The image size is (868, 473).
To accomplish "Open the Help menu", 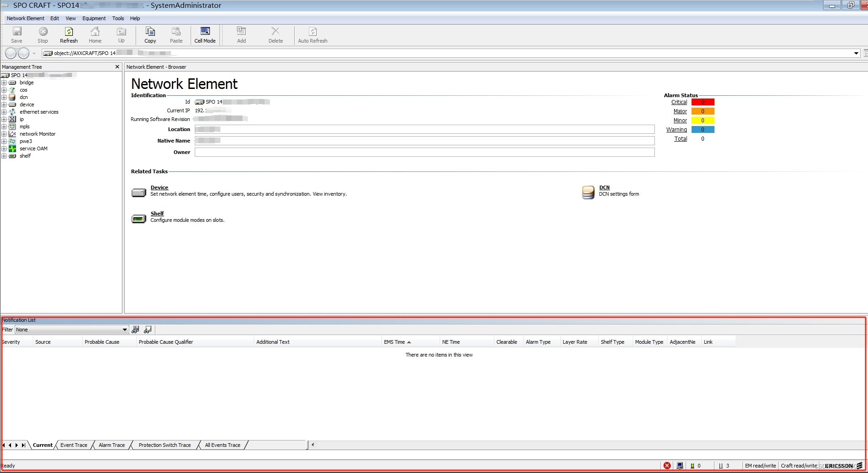I will pos(135,18).
